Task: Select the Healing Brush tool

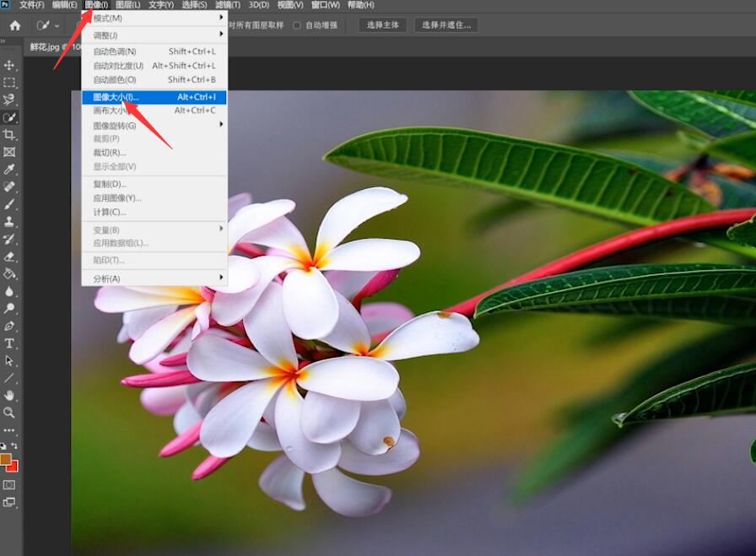Action: tap(9, 186)
